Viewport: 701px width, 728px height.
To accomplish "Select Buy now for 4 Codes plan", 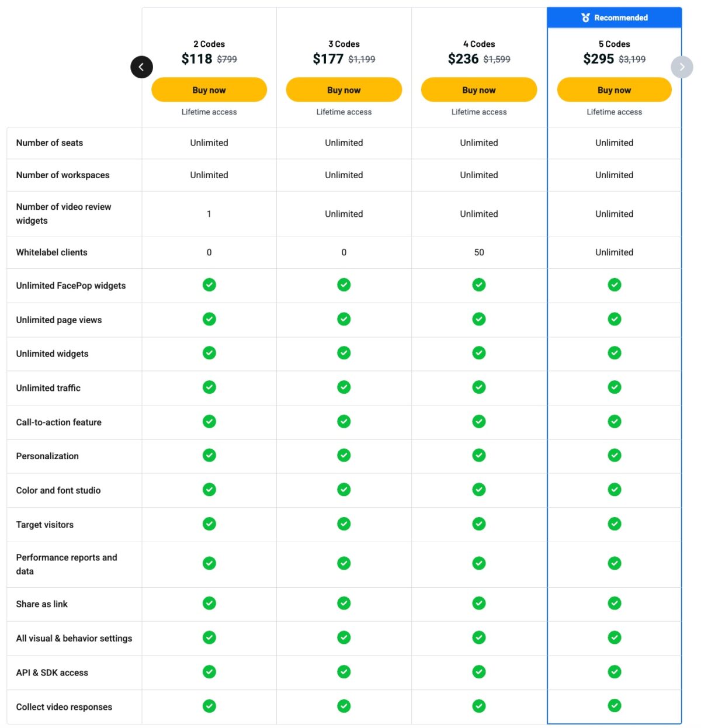I will (479, 90).
